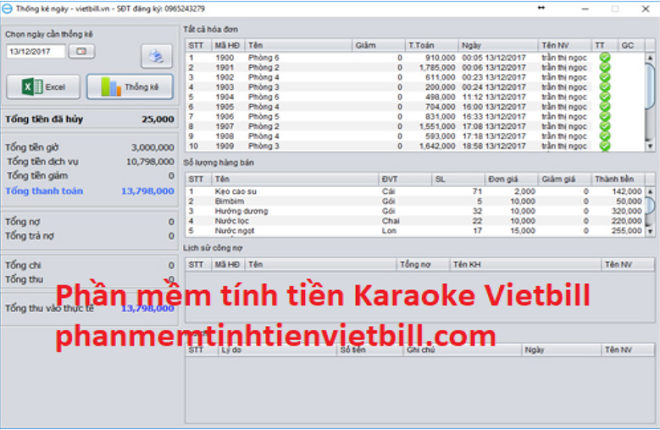Click Tổng tiền dịch vụ value 10,798,000
This screenshot has height=430, width=660.
150,162
